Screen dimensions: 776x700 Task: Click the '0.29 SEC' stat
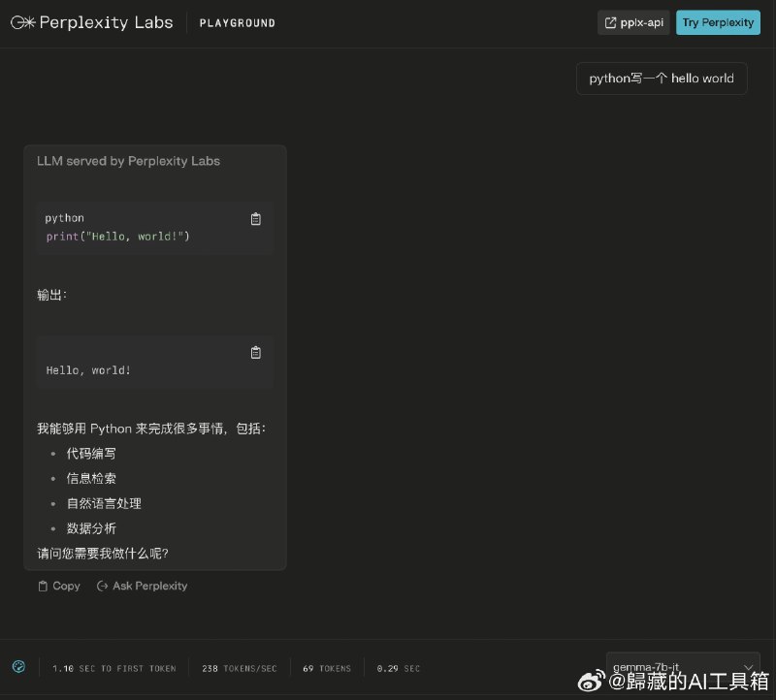[399, 668]
